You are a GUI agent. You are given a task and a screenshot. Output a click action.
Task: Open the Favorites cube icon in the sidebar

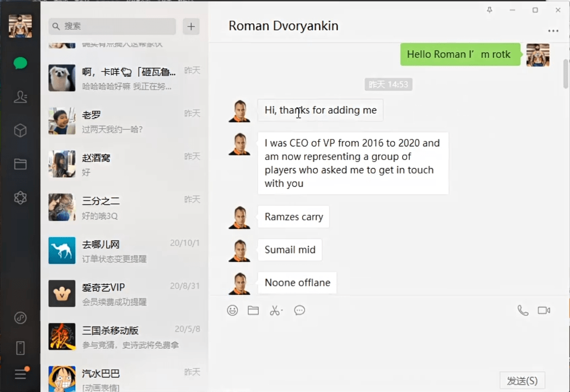[x=20, y=130]
